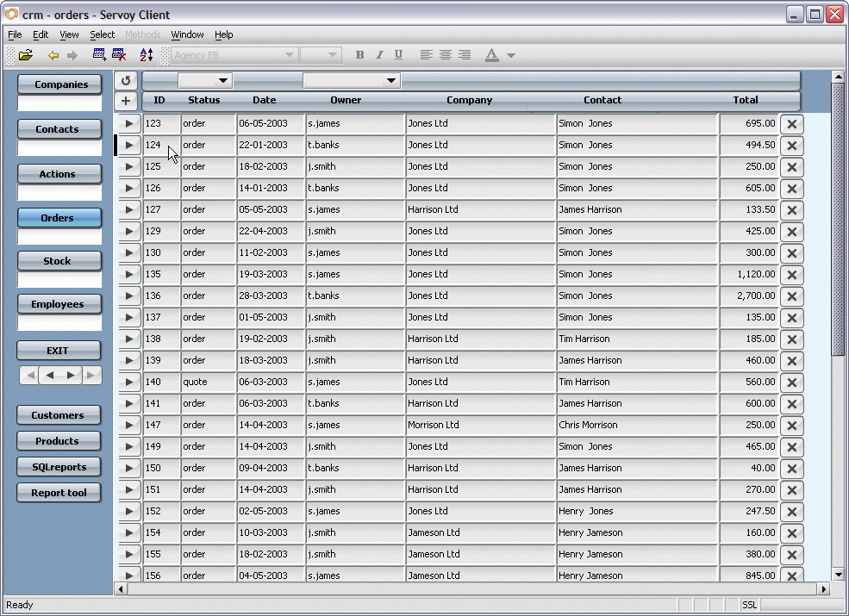Open the Window menu
This screenshot has height=616, width=849.
[187, 34]
